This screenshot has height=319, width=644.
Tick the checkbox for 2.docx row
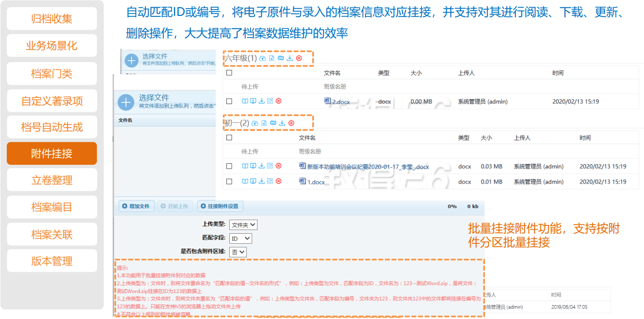pyautogui.click(x=229, y=101)
